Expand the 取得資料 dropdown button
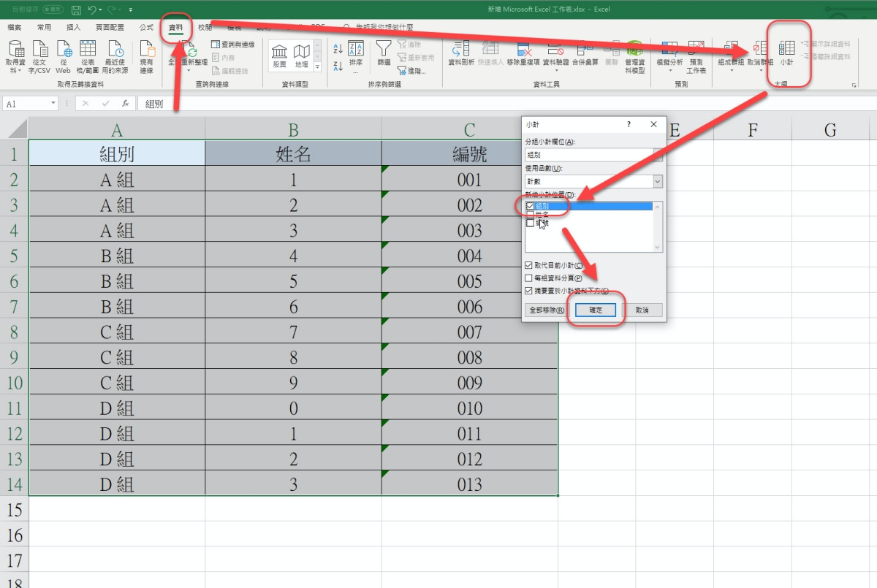This screenshot has width=877, height=588. point(15,57)
